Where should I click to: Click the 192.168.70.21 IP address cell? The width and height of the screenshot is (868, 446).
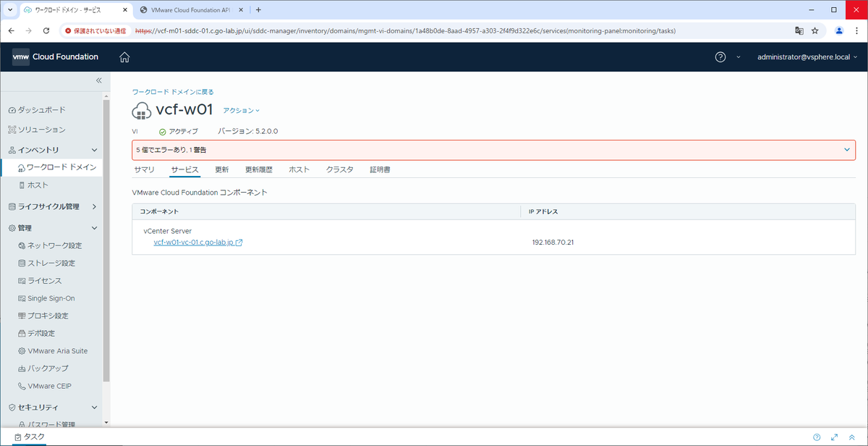pos(553,243)
